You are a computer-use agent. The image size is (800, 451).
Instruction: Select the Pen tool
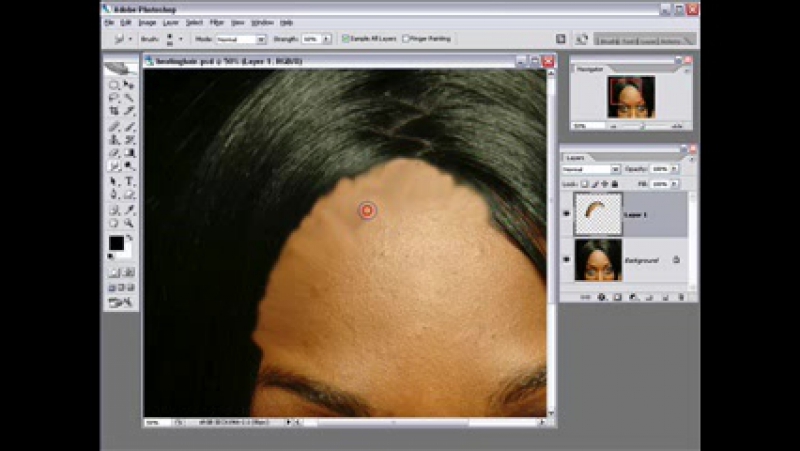[x=114, y=194]
